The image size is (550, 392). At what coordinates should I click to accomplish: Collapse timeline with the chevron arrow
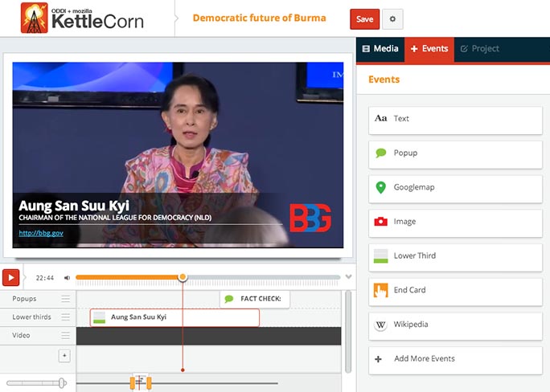tap(348, 277)
